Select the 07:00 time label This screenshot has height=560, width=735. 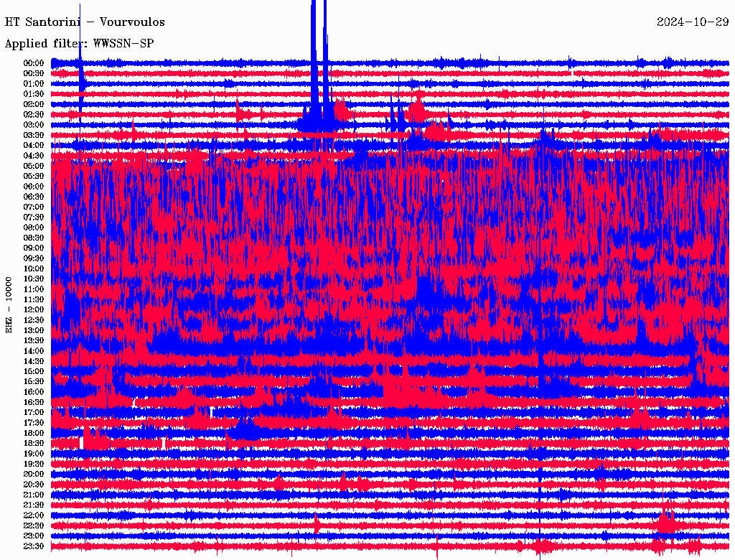33,207
